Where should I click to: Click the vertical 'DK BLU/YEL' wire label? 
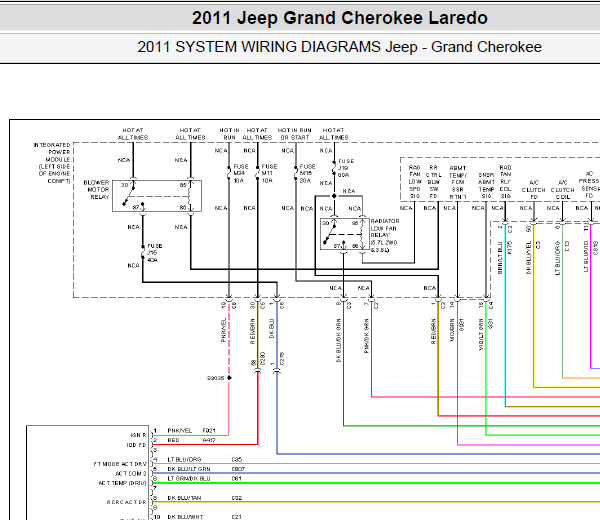528,258
